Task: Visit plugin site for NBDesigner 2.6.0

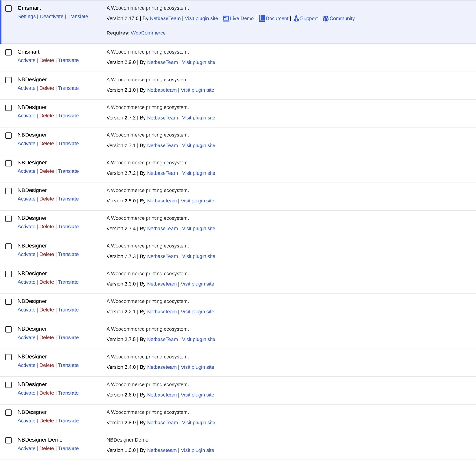Action: point(198,395)
